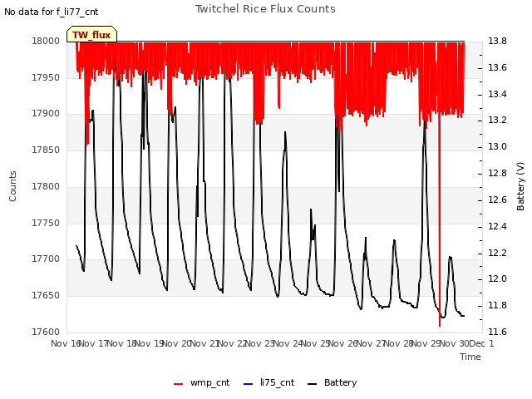
Task: Click the Battery (V) axis title
Action: (x=520, y=186)
